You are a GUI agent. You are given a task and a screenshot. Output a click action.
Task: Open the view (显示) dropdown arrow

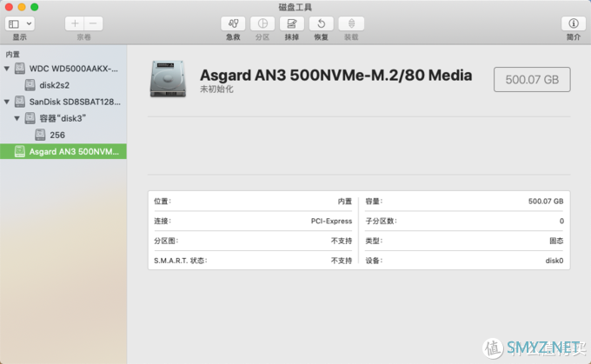29,23
